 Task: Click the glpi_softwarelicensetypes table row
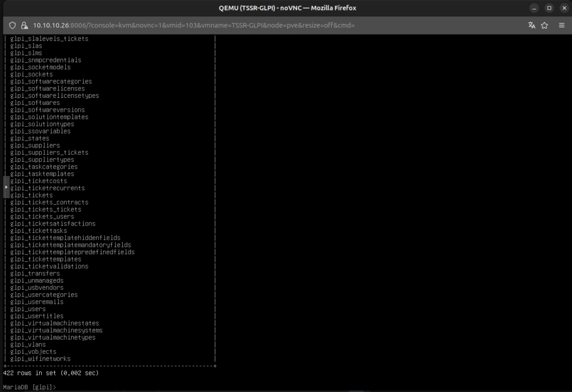54,96
